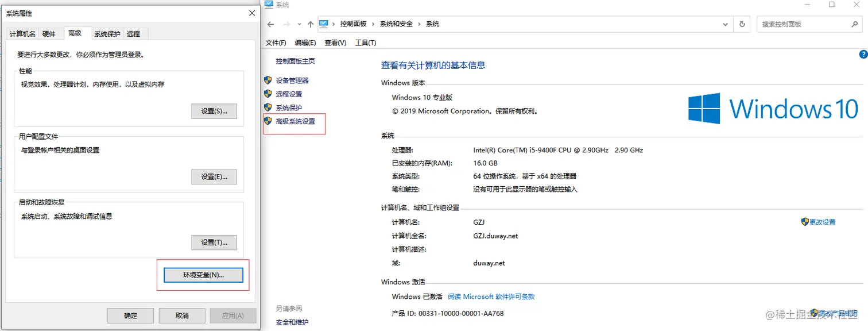The image size is (868, 331).
Task: Click the 系统和安全 breadcrumb
Action: click(x=396, y=24)
